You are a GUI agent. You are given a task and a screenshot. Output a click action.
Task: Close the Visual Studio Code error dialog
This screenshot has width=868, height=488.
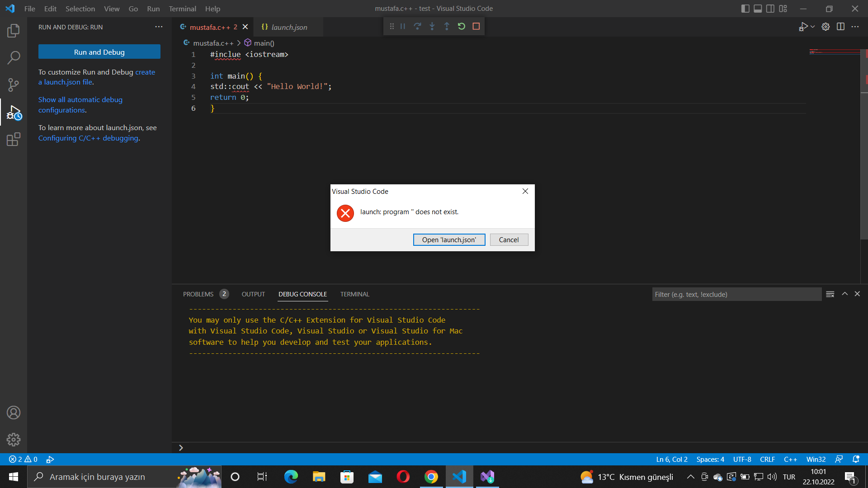[x=525, y=191]
